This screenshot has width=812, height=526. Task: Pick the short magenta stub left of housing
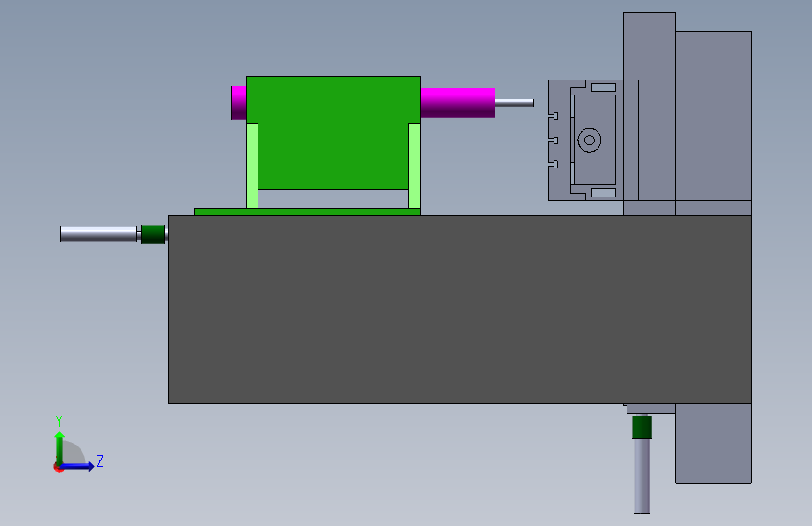239,103
